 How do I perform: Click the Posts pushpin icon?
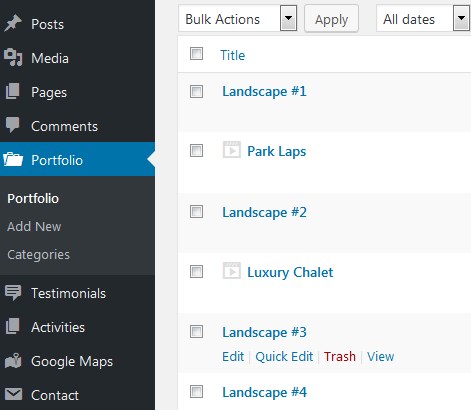[x=13, y=24]
